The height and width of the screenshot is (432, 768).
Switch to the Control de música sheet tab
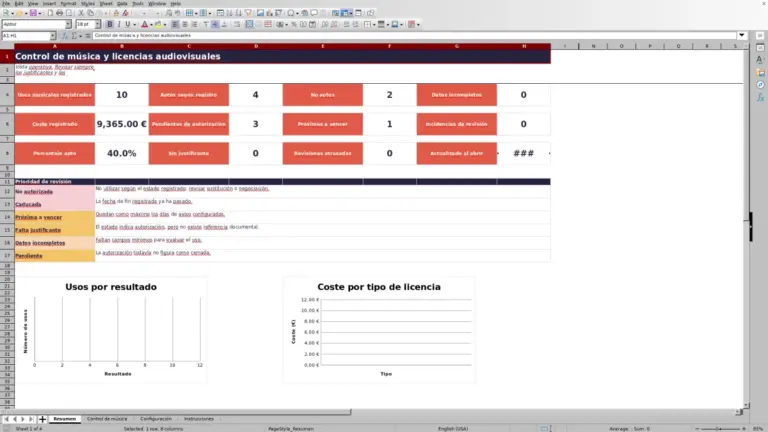point(107,419)
